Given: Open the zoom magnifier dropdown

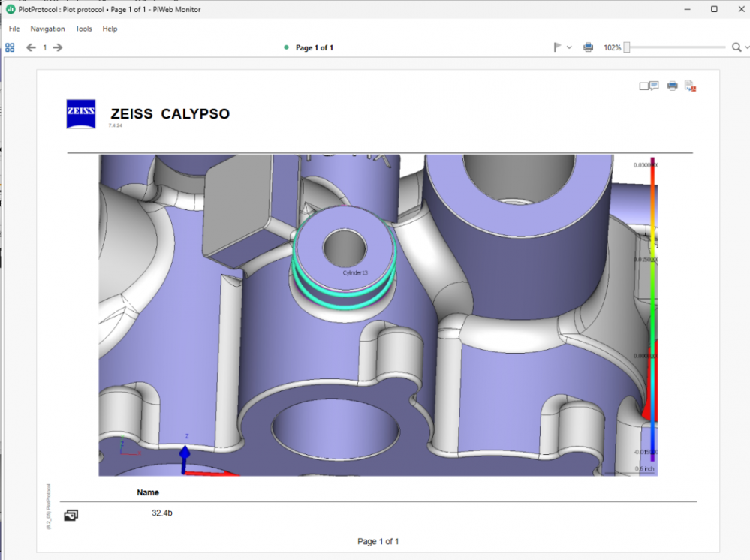Looking at the screenshot, I should pos(748,47).
